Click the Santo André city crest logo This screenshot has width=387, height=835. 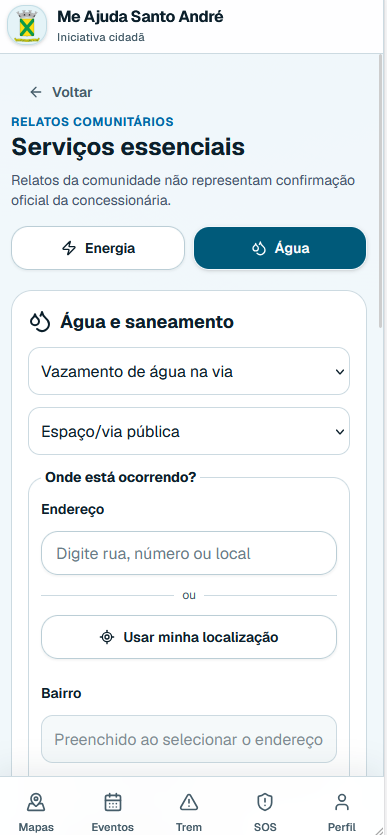coord(27,26)
